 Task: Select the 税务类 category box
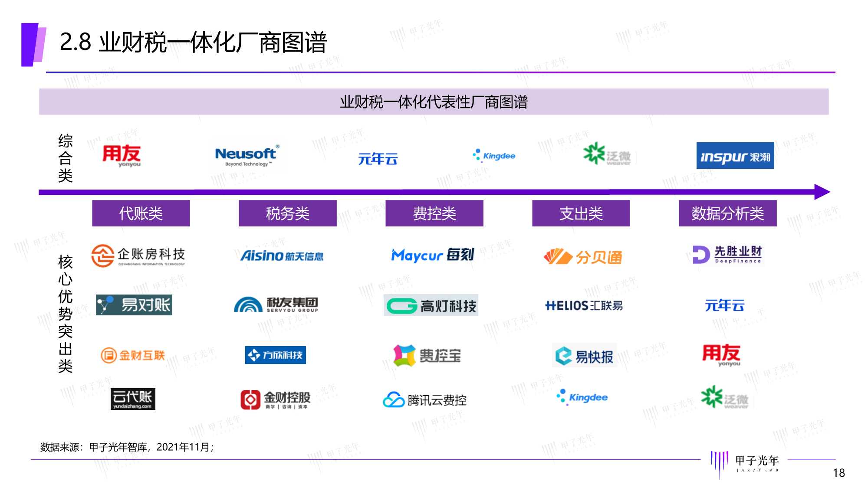click(288, 213)
